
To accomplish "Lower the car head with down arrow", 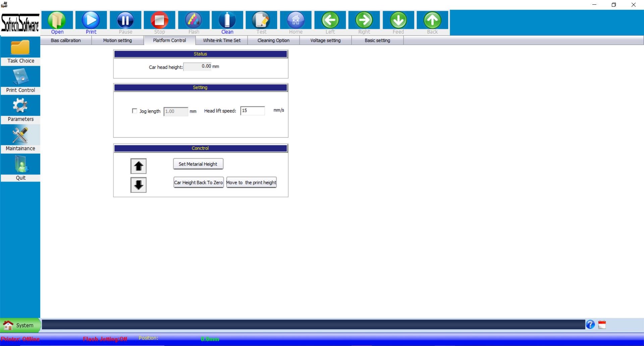I will click(x=139, y=185).
